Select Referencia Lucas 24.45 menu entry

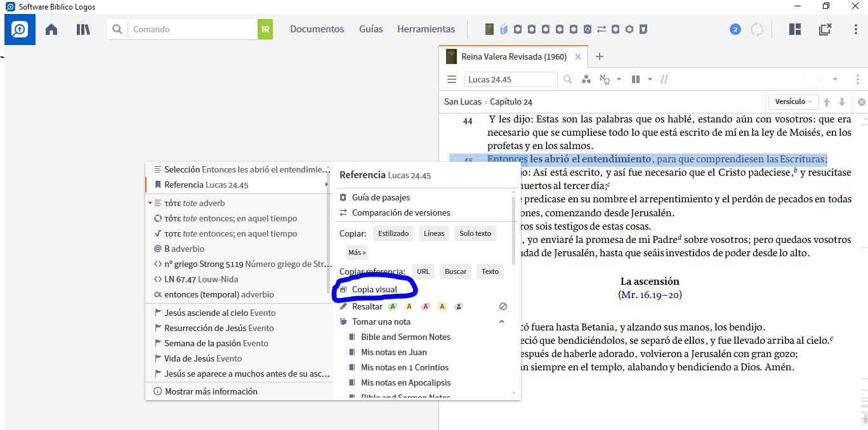click(239, 185)
